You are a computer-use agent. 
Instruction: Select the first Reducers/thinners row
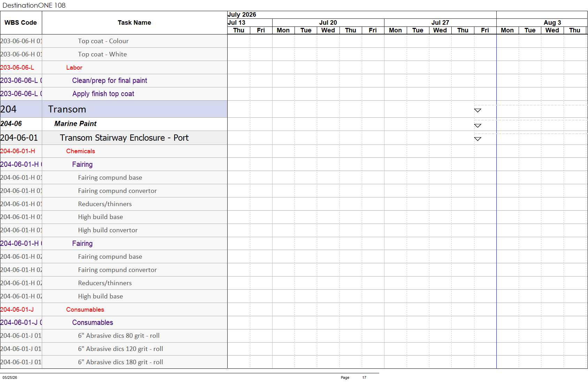(114, 204)
